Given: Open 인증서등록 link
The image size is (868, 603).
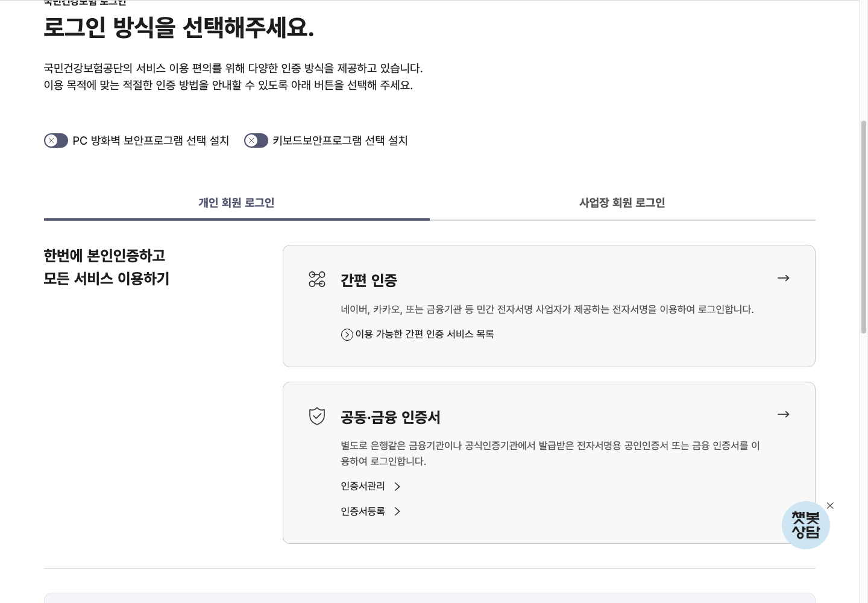Looking at the screenshot, I should pyautogui.click(x=363, y=511).
